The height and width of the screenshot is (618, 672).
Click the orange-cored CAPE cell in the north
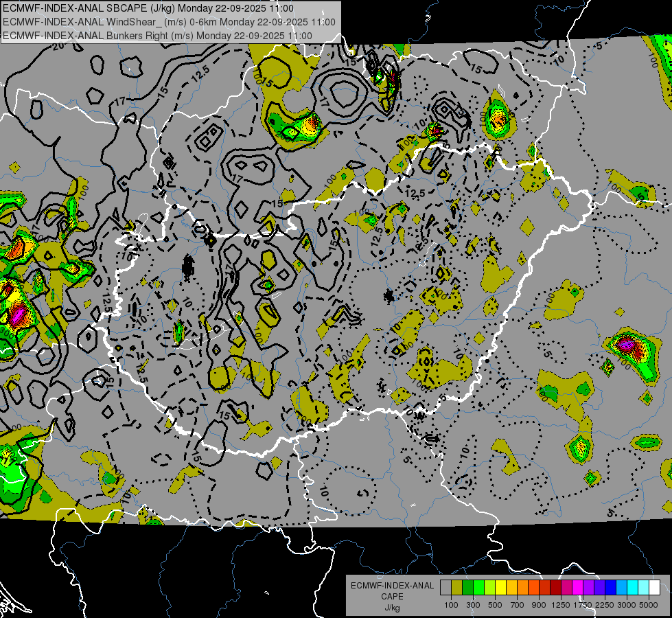(x=311, y=125)
